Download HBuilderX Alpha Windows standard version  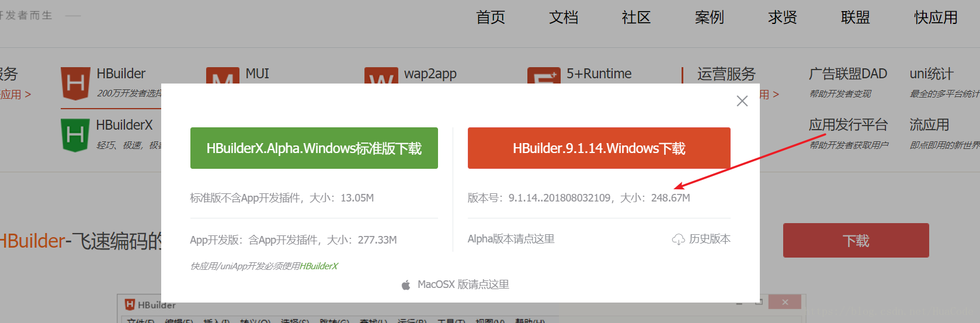click(314, 148)
